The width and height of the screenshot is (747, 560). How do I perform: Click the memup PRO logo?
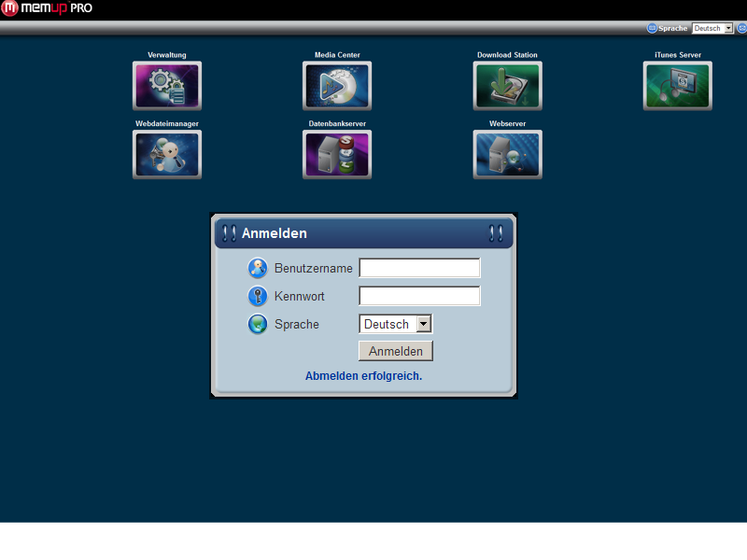[x=47, y=8]
